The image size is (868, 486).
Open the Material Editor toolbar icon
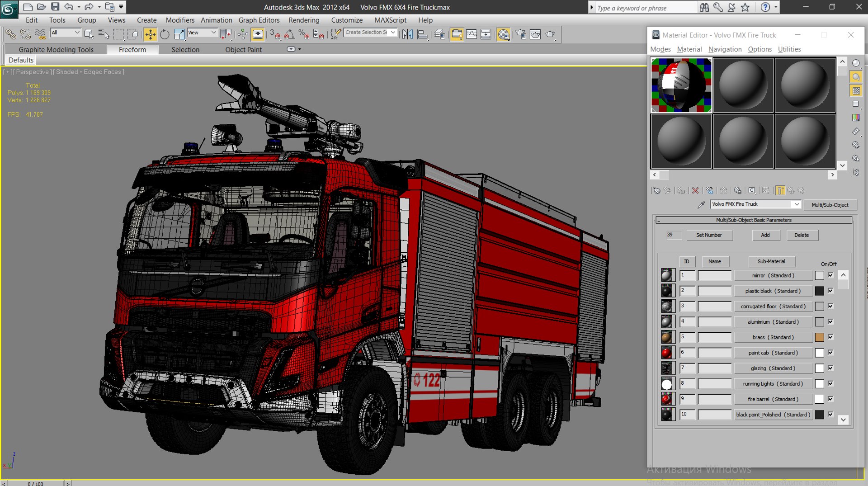point(503,34)
